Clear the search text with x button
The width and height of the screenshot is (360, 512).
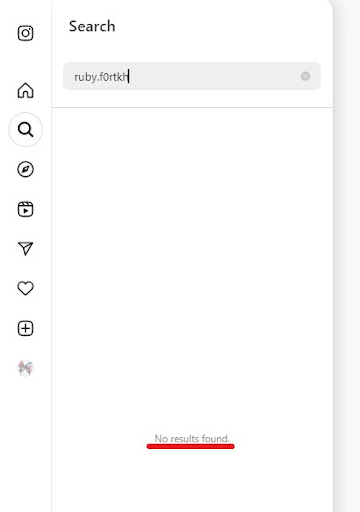click(x=305, y=76)
